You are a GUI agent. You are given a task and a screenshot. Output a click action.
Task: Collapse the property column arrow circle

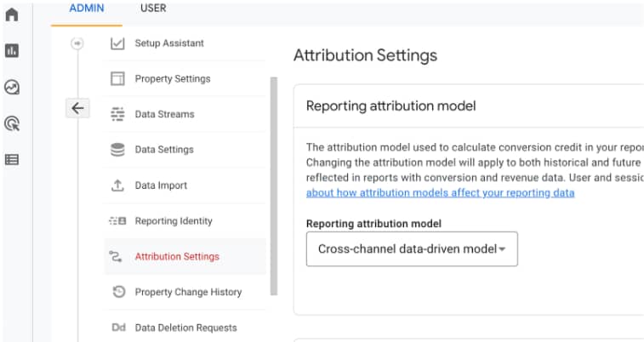click(x=77, y=43)
